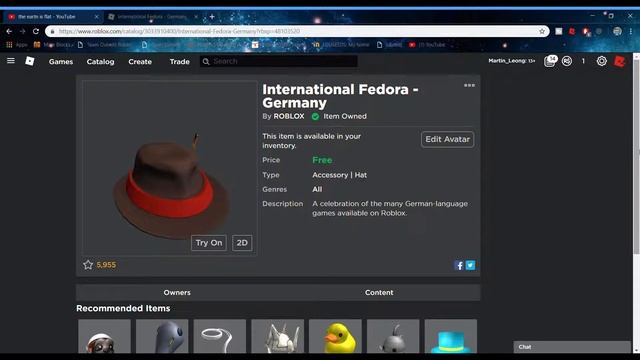Click the 5,955 favorites count
Screen dimensions: 640x360
point(106,265)
